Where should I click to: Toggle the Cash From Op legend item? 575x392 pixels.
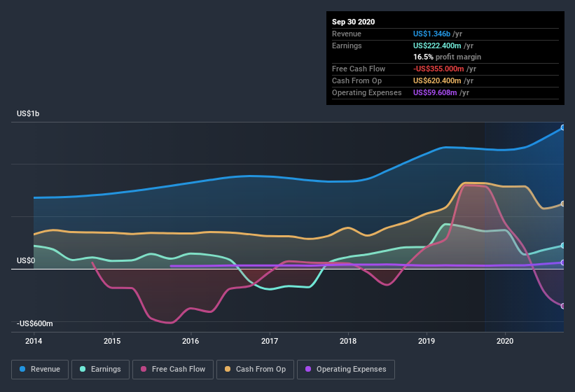254,369
